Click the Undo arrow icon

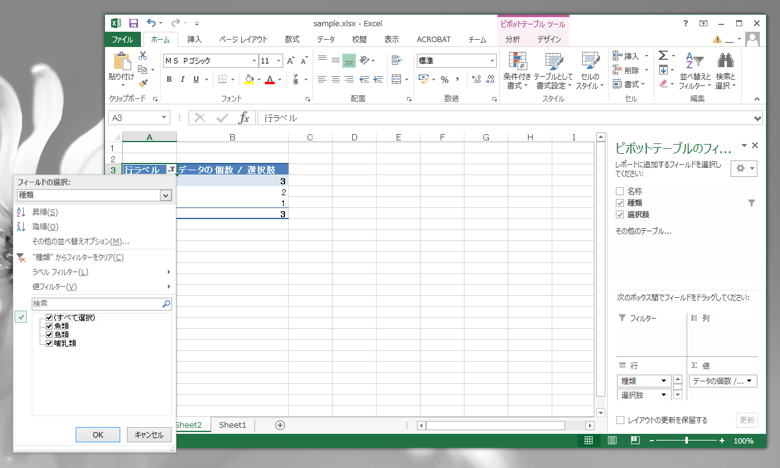coord(151,23)
